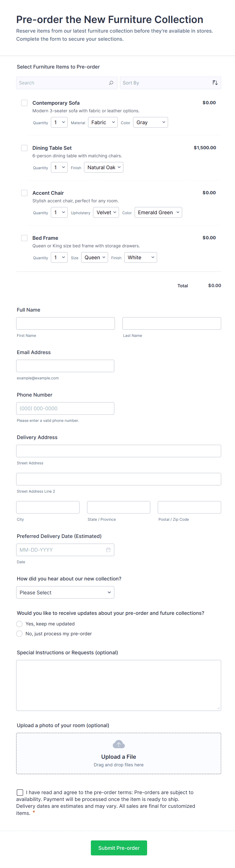The image size is (235, 868).
Task: Focus the Email Address text box
Action: 65,366
